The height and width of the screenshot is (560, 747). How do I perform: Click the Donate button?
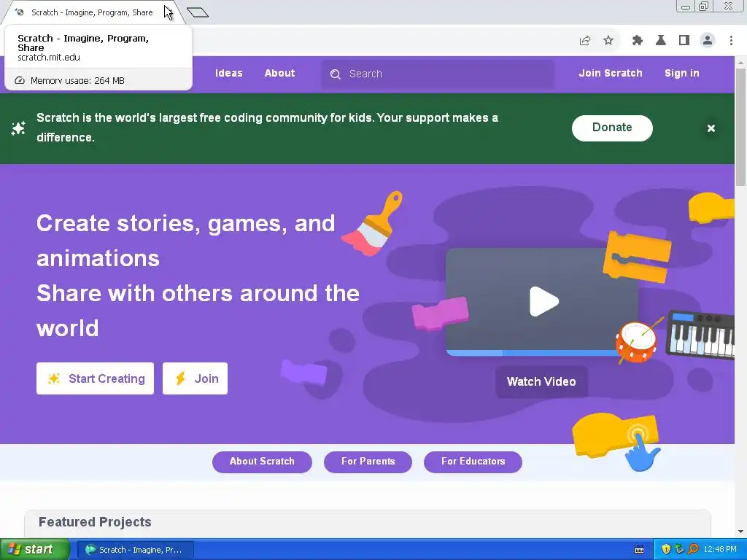[x=612, y=128]
